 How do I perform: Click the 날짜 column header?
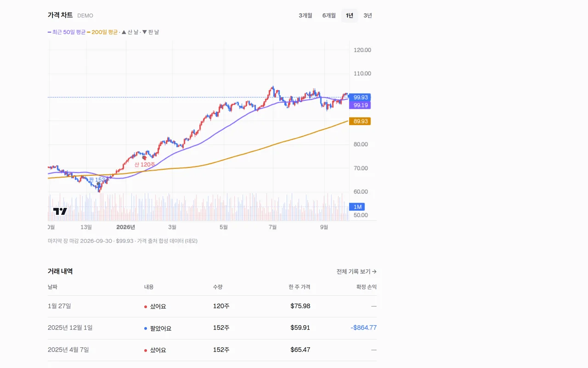click(x=53, y=287)
